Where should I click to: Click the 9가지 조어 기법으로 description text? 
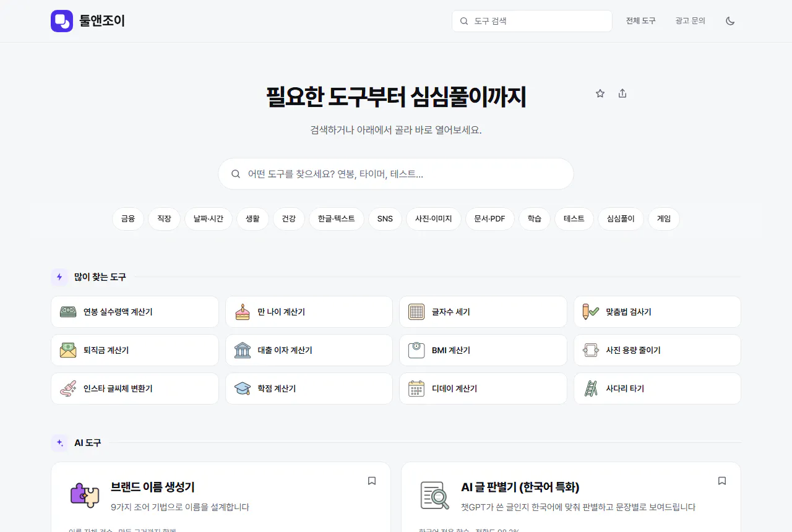[x=180, y=507]
